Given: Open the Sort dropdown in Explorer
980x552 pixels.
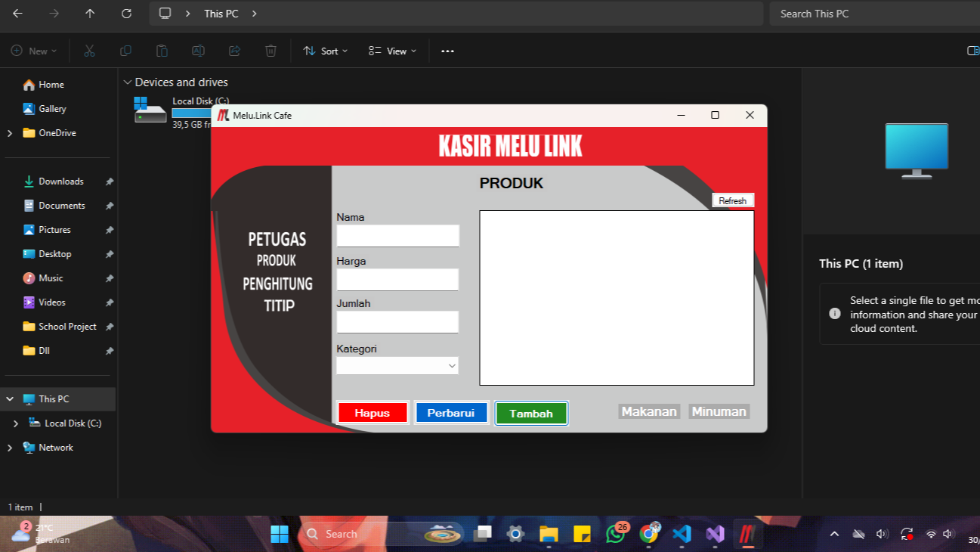Looking at the screenshot, I should coord(325,51).
